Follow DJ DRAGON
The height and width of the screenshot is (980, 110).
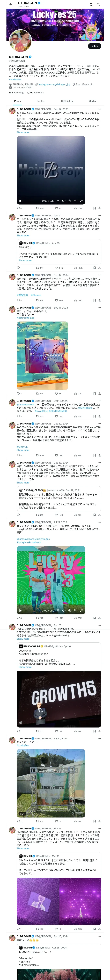tap(94, 46)
